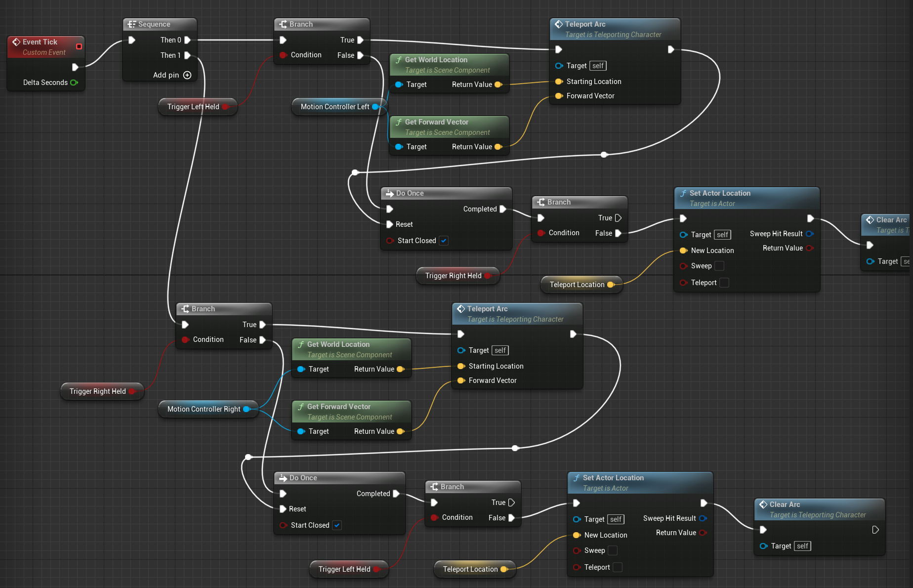Enable Sweep checkbox on lower Set Actor Location
This screenshot has width=913, height=588.
613,550
